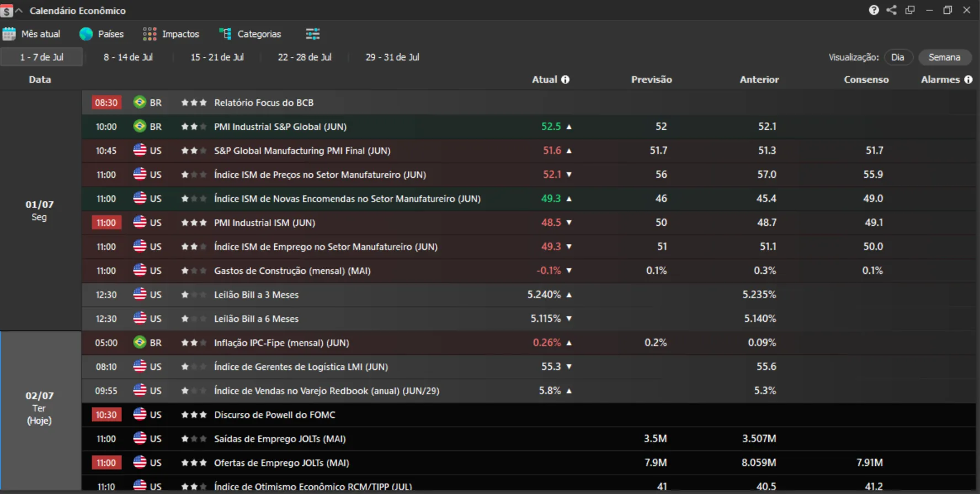Switch visualization to Dia
The height and width of the screenshot is (494, 980).
898,57
